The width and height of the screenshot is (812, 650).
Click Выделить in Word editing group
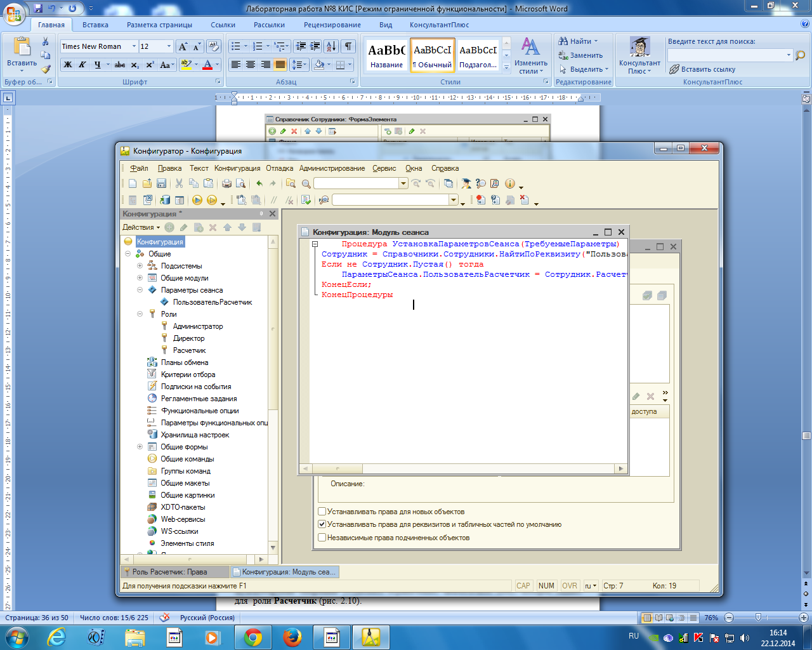tap(584, 69)
